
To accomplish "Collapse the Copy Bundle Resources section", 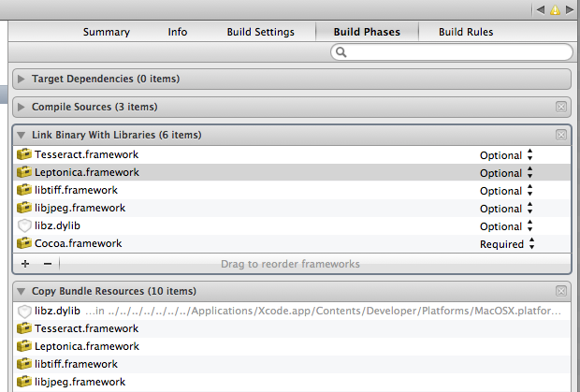I will [x=22, y=291].
